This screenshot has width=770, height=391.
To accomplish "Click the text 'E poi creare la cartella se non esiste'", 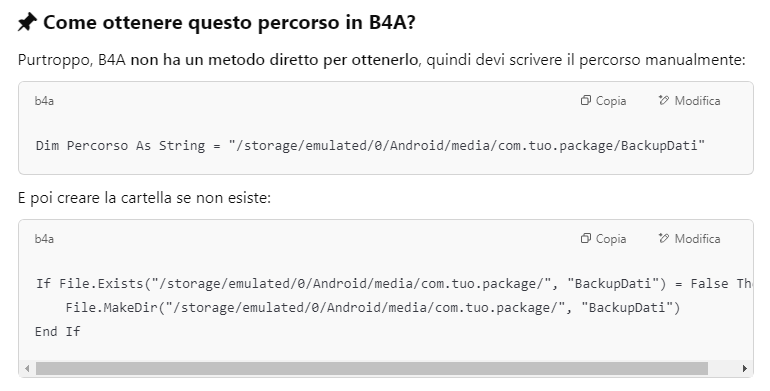I will click(142, 198).
